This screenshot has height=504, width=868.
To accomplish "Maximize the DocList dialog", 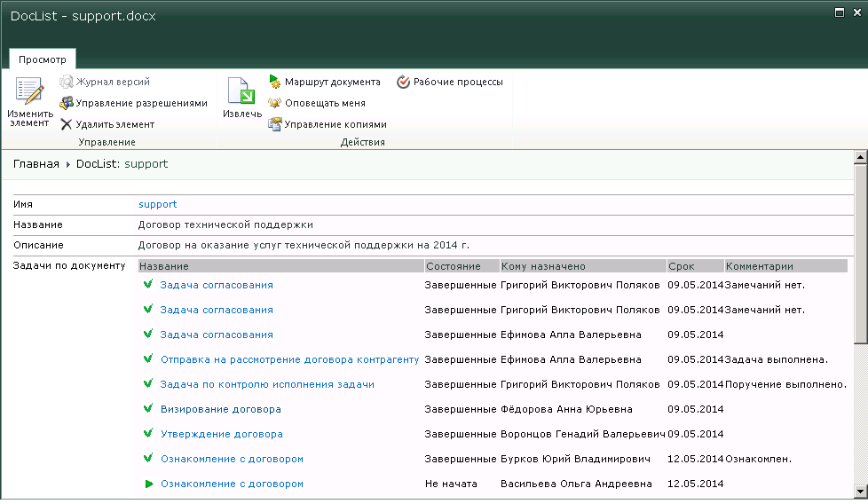I will pyautogui.click(x=840, y=12).
